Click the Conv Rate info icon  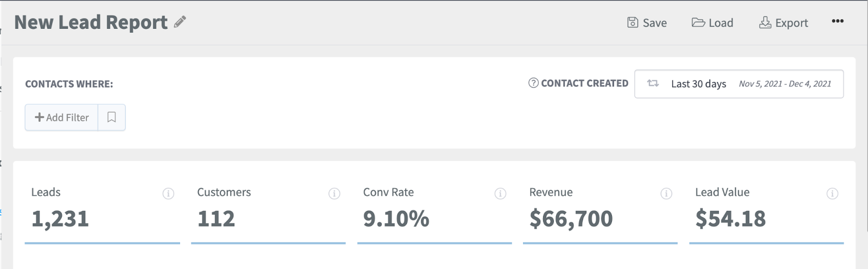[x=500, y=193]
